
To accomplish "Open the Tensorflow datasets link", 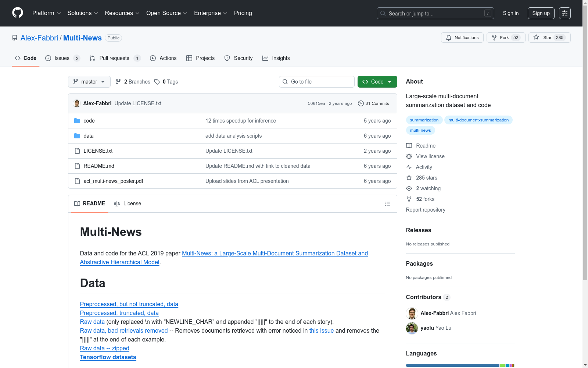I will click(108, 357).
